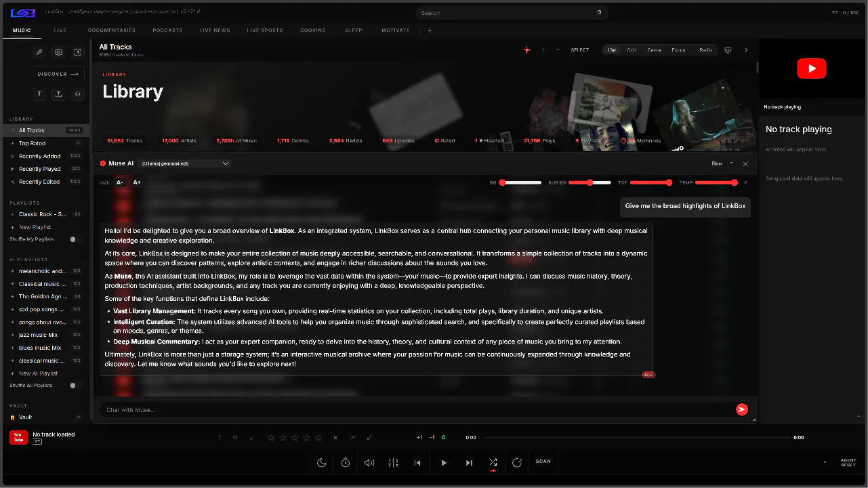The height and width of the screenshot is (488, 868).
Task: Switch to Grid view
Action: click(x=632, y=50)
